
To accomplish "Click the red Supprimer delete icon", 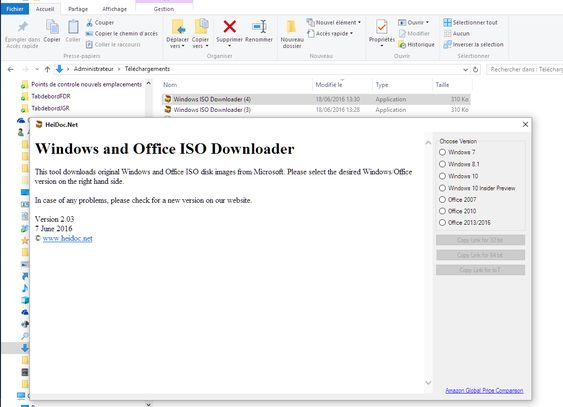I will click(x=229, y=27).
